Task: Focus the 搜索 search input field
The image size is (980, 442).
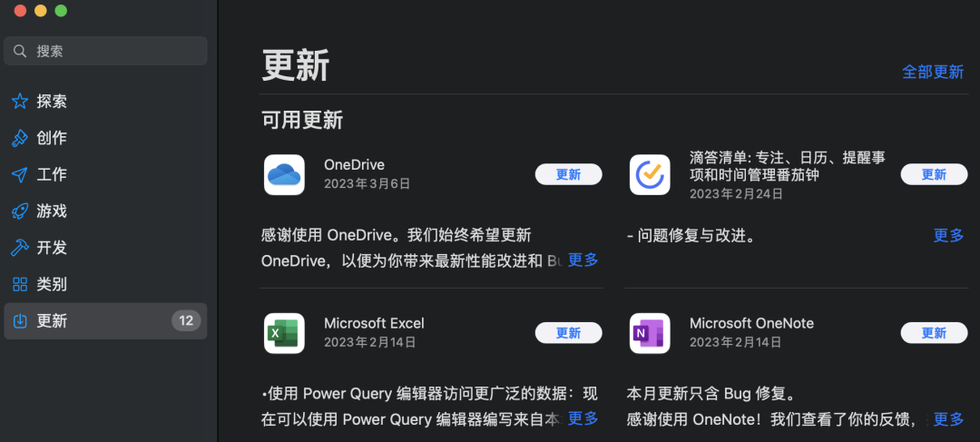Action: [x=113, y=52]
